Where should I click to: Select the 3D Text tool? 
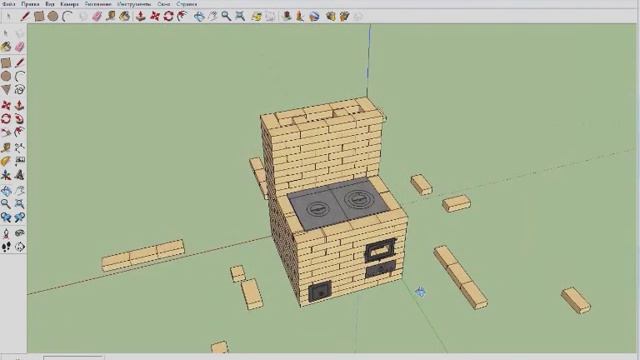20,175
